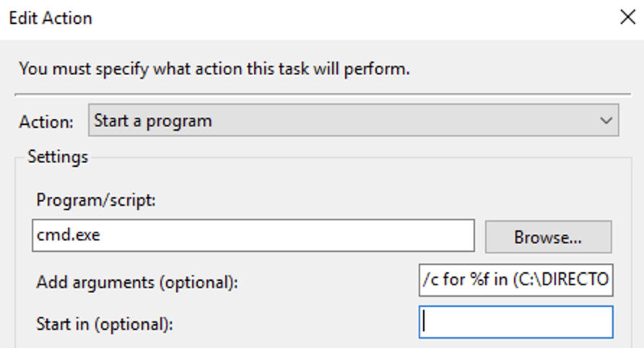Focus the Add arguments input field
Viewport: 644px width, 348px height.
pyautogui.click(x=515, y=280)
